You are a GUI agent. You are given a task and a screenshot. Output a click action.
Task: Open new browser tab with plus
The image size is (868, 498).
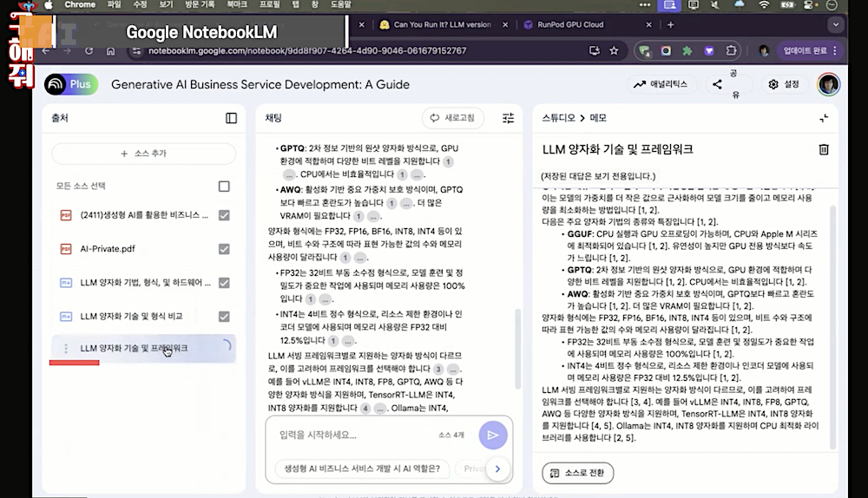pyautogui.click(x=670, y=24)
